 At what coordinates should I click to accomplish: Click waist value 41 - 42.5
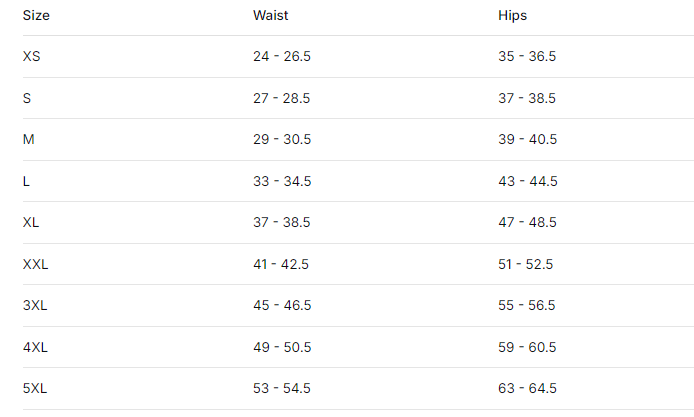coord(282,264)
